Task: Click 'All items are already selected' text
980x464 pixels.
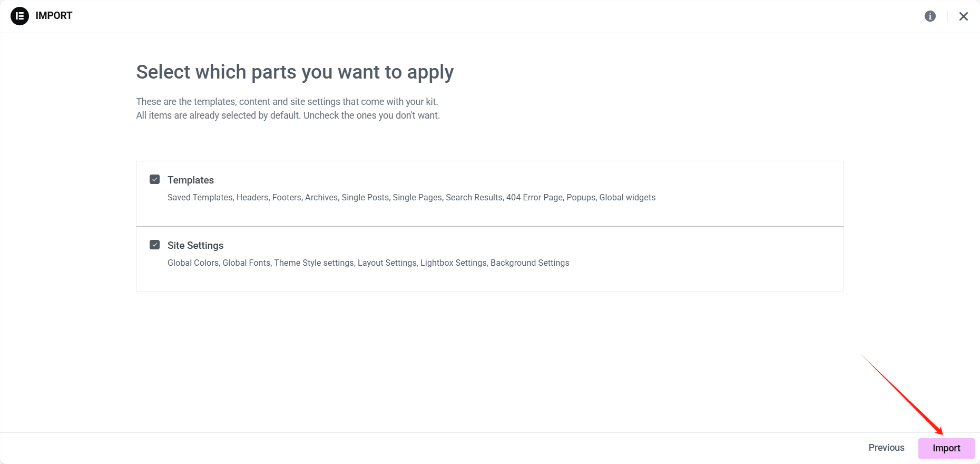Action: (x=288, y=115)
